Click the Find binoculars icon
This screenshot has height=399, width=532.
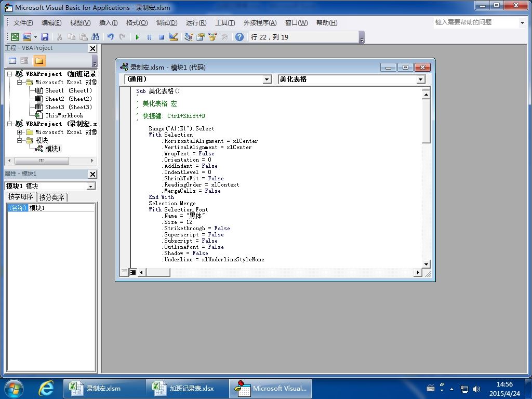96,37
